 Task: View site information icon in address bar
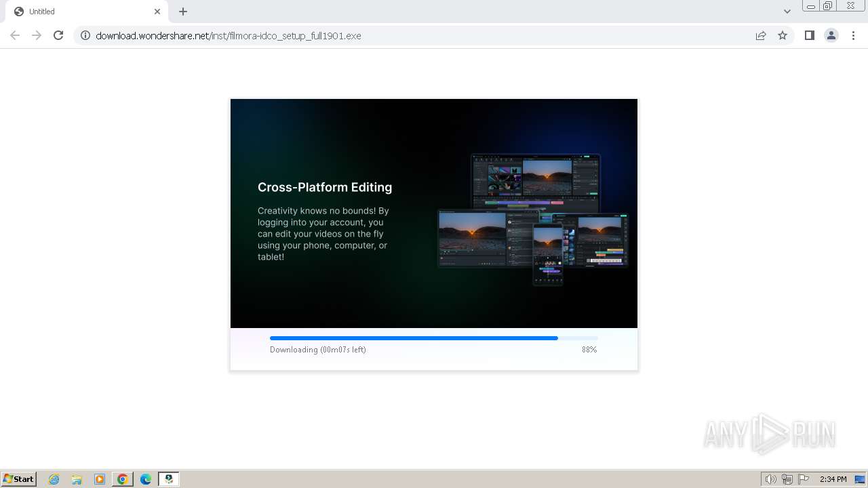pos(85,35)
